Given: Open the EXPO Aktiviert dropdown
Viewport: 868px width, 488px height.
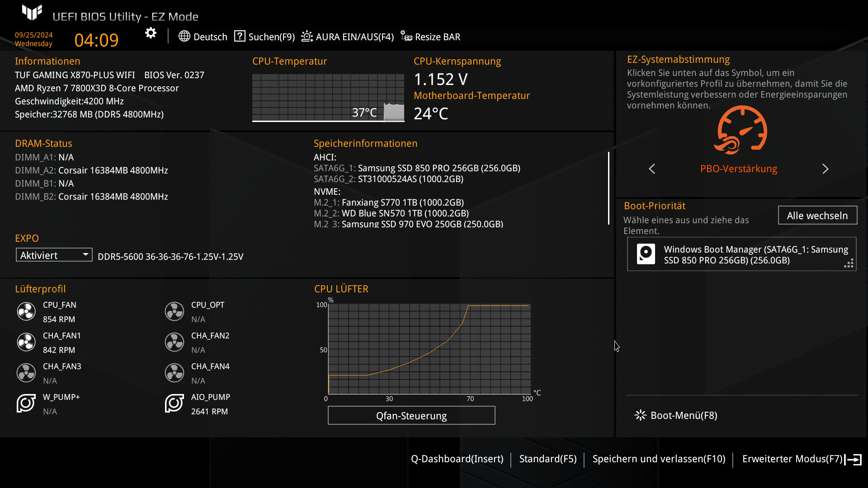Looking at the screenshot, I should click(x=54, y=255).
